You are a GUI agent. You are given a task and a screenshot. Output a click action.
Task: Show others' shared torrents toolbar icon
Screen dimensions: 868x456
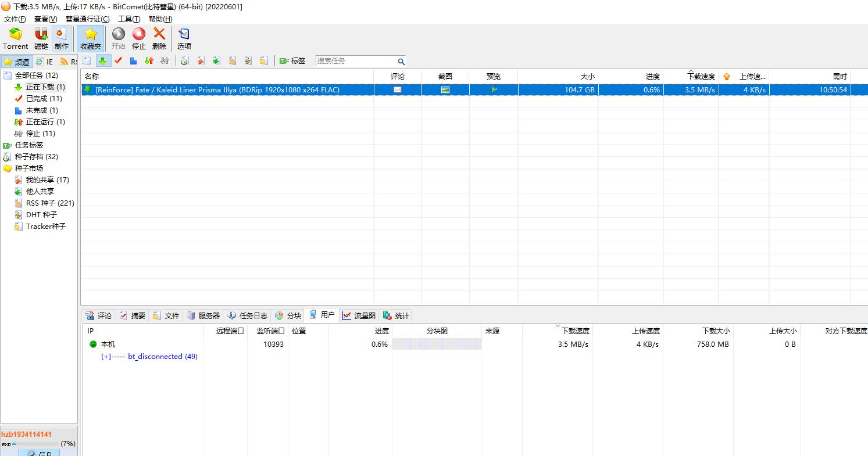tap(216, 60)
